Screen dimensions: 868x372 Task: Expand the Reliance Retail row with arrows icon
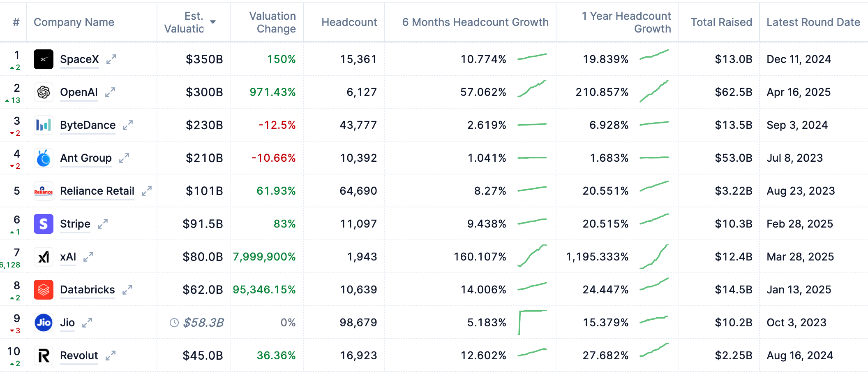(147, 191)
